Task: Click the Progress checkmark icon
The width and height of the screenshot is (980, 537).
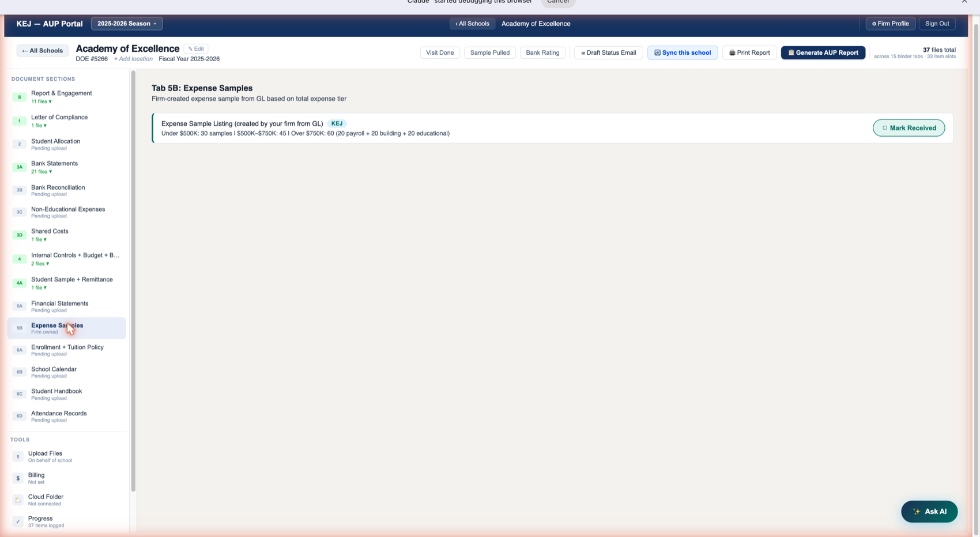Action: coord(18,521)
